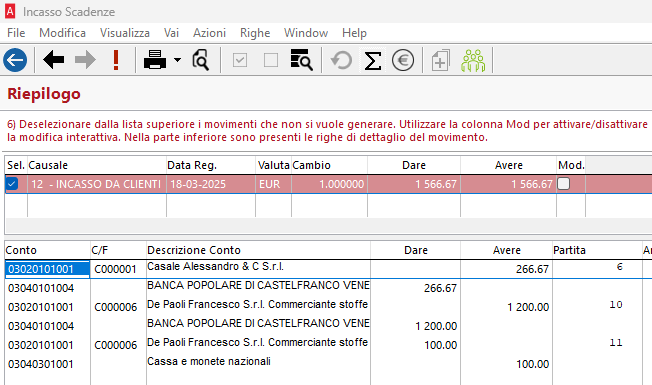Click the blue back circle arrow icon
Screen dimensions: 652x385
(x=15, y=60)
